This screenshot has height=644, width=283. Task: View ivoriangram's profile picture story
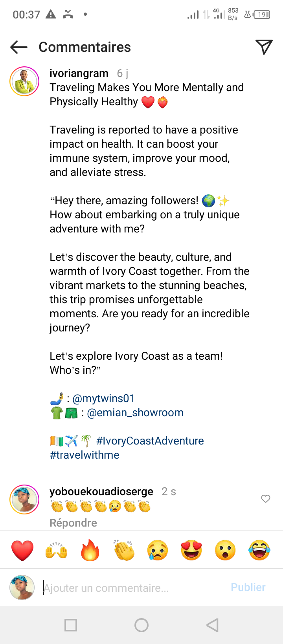click(x=24, y=82)
